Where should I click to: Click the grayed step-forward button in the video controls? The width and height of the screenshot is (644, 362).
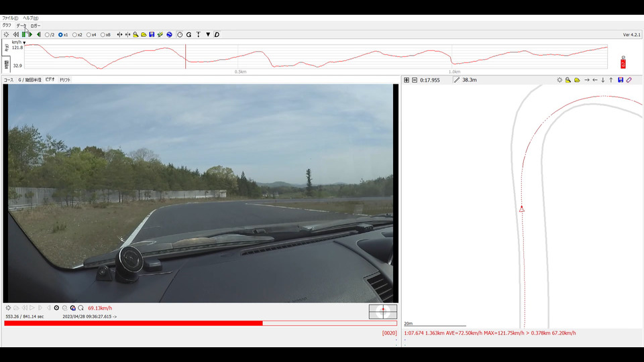(40, 308)
